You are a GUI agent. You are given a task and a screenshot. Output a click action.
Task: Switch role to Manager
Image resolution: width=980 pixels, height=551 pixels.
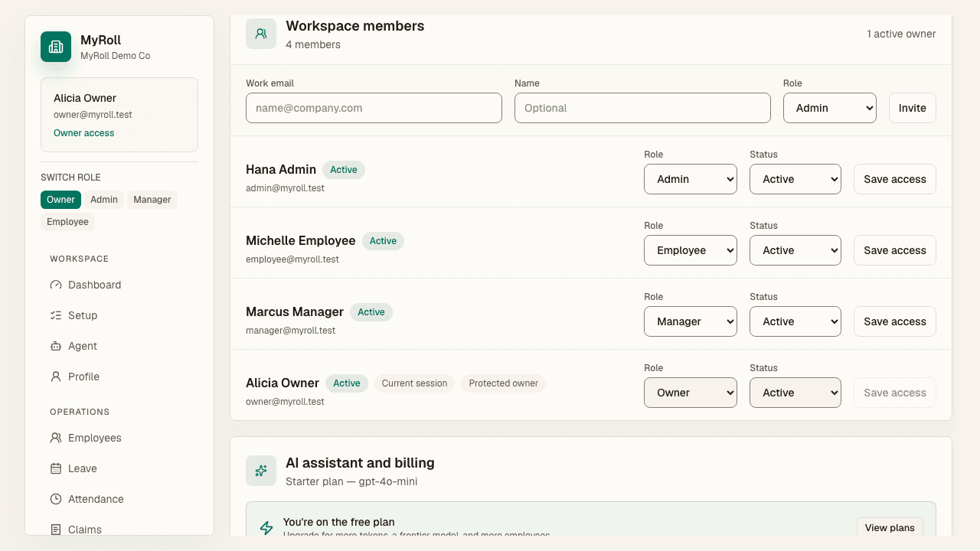[152, 200]
